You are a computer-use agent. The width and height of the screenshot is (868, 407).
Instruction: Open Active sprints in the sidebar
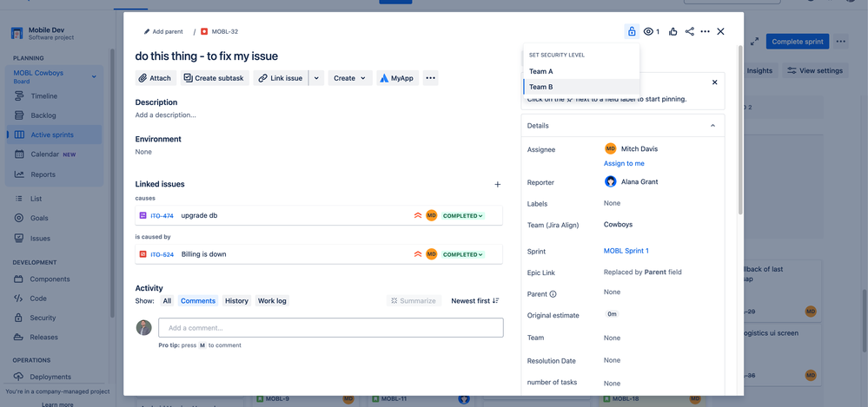54,135
